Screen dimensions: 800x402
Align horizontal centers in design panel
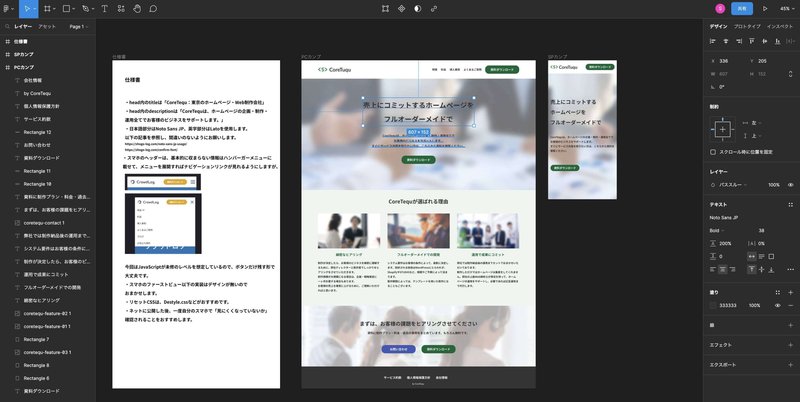(x=726, y=41)
